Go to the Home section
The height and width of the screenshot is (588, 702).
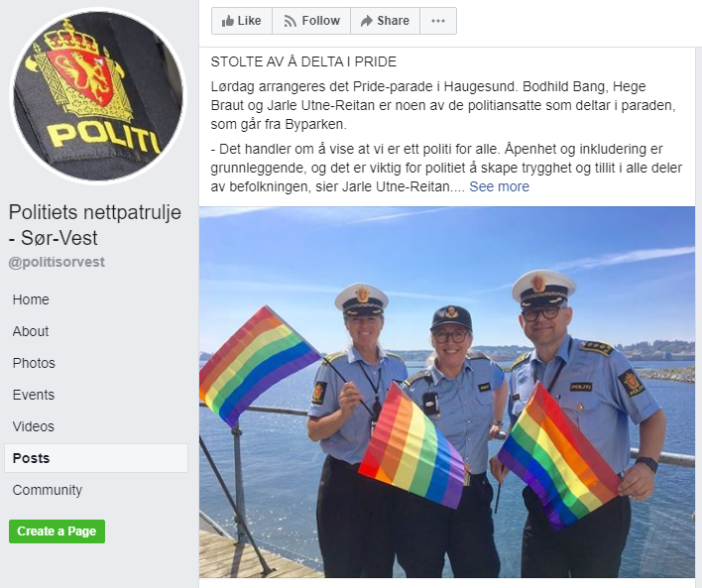(31, 299)
